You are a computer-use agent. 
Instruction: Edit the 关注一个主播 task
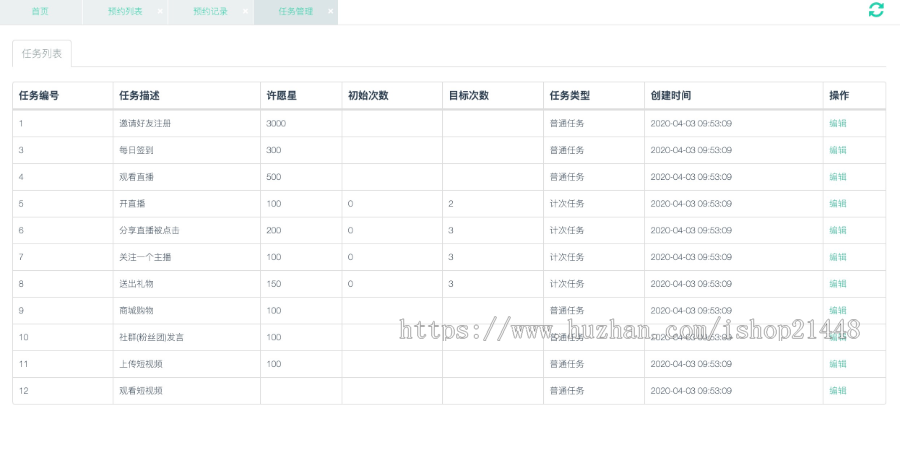[x=837, y=257]
